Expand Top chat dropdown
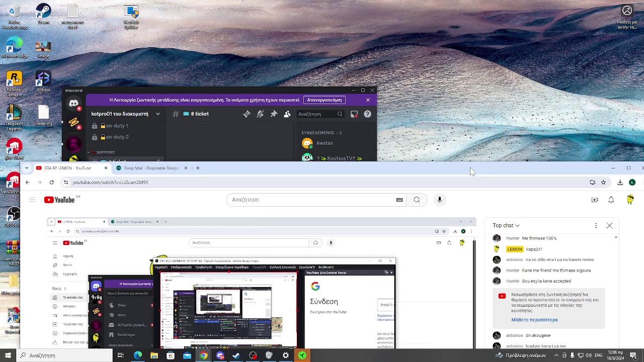The width and height of the screenshot is (644, 362). click(506, 226)
